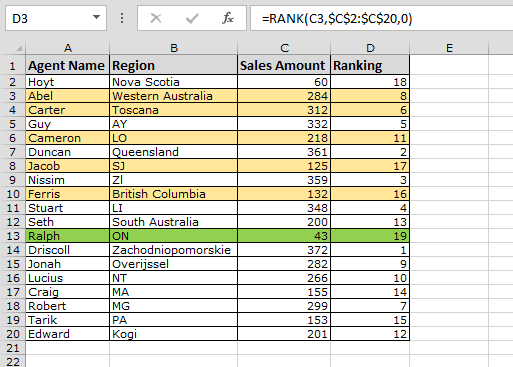Click the Select All corner triangle
Viewport: 513px width, 367px height.
(x=19, y=48)
